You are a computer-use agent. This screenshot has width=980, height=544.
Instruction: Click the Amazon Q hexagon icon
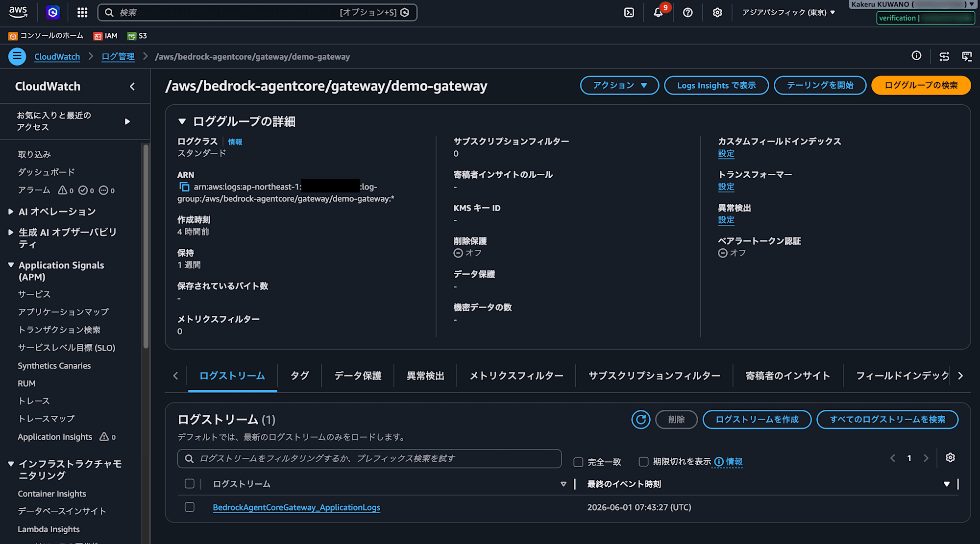[53, 12]
